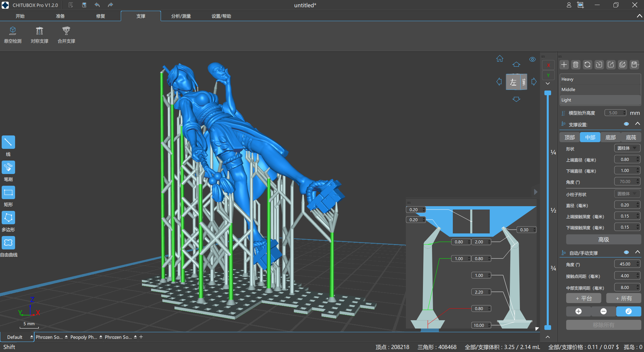Open the 设置/帮助 ribbon tab
Image resolution: width=644 pixels, height=352 pixels.
[x=221, y=16]
